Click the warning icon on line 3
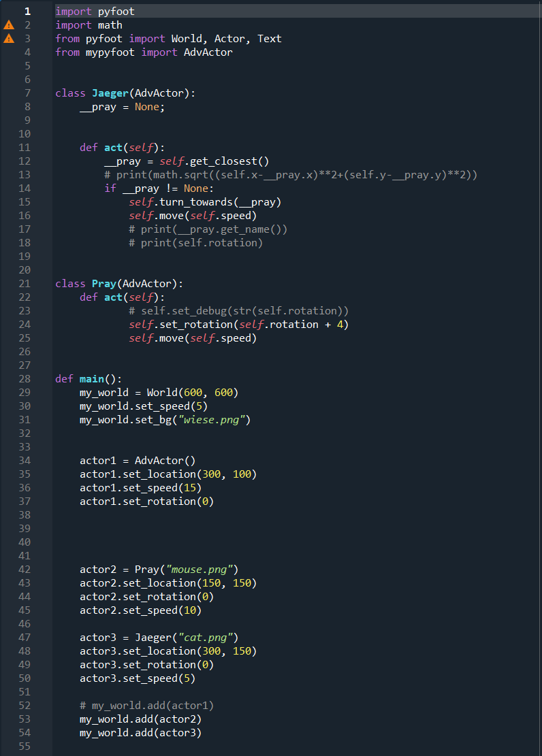The width and height of the screenshot is (542, 756). tap(9, 39)
